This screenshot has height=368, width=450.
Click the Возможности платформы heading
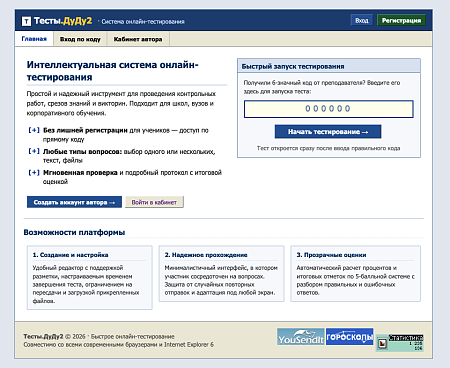(74, 232)
